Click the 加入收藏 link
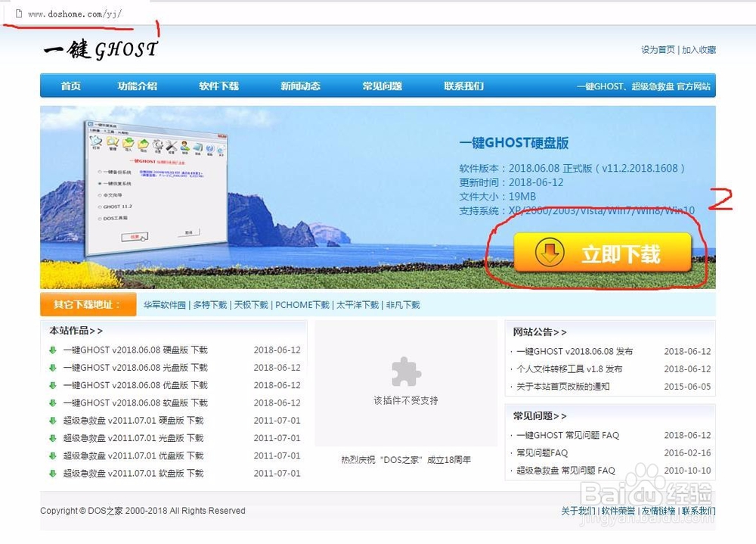This screenshot has height=544, width=756. coord(699,50)
